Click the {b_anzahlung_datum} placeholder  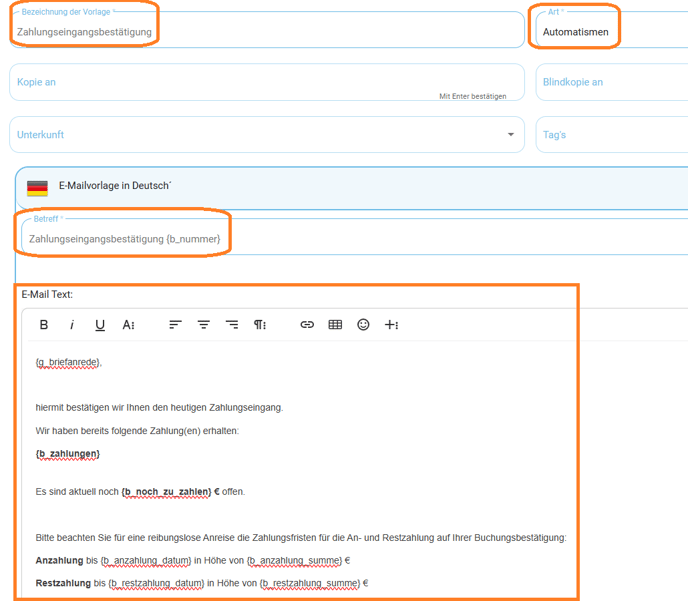(146, 561)
